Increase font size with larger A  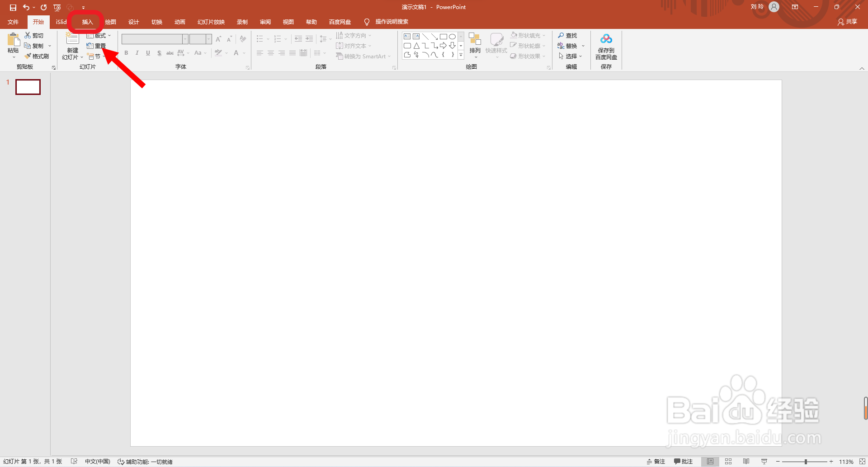pyautogui.click(x=219, y=39)
